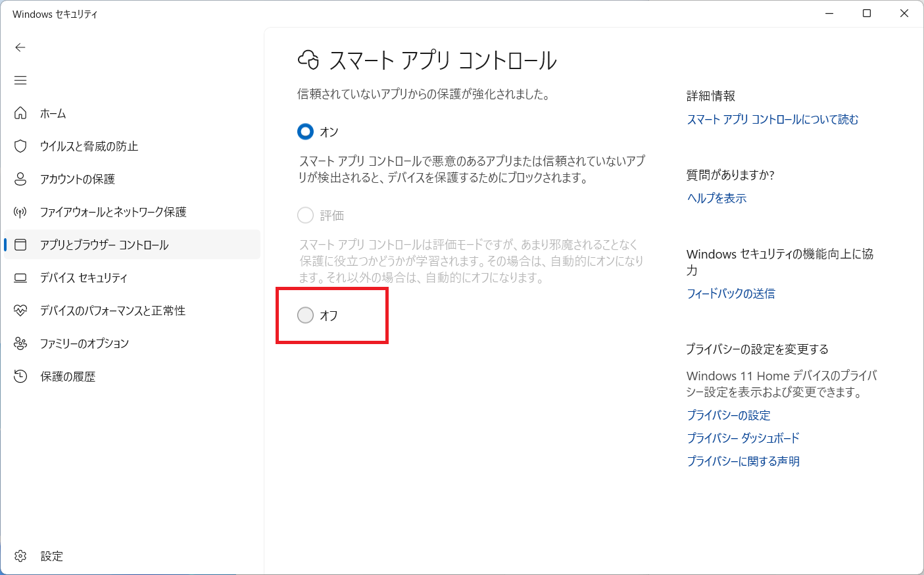Click the 質問がありますか? heading

coord(731,175)
